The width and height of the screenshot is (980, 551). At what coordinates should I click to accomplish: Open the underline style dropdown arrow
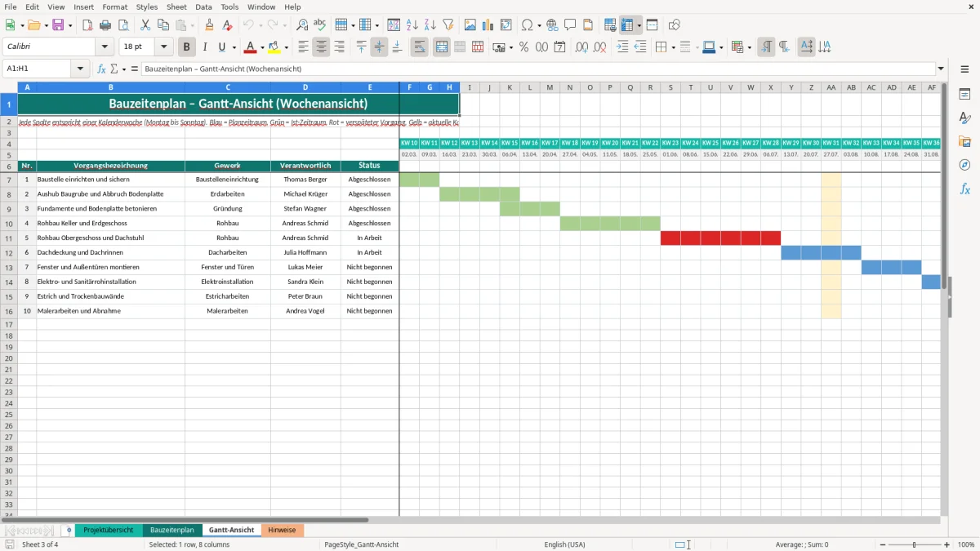(234, 47)
